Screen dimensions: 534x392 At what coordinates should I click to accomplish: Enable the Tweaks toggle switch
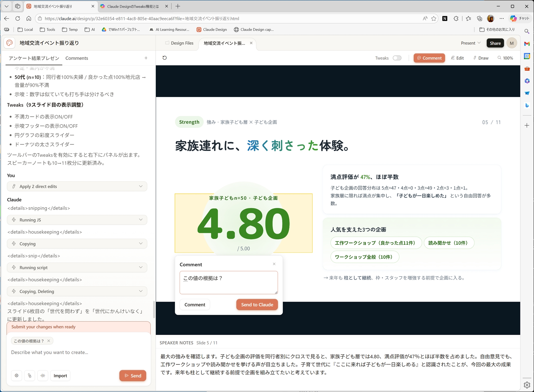click(397, 58)
